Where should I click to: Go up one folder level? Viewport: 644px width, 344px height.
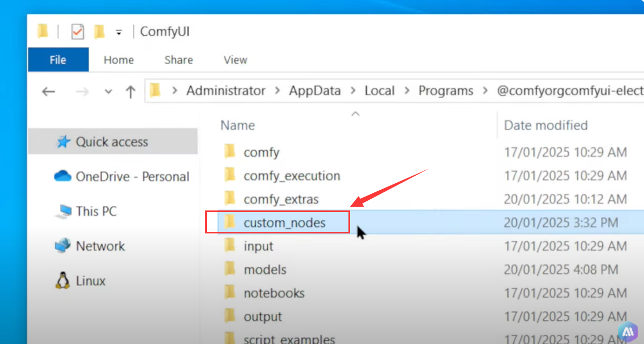tap(130, 91)
